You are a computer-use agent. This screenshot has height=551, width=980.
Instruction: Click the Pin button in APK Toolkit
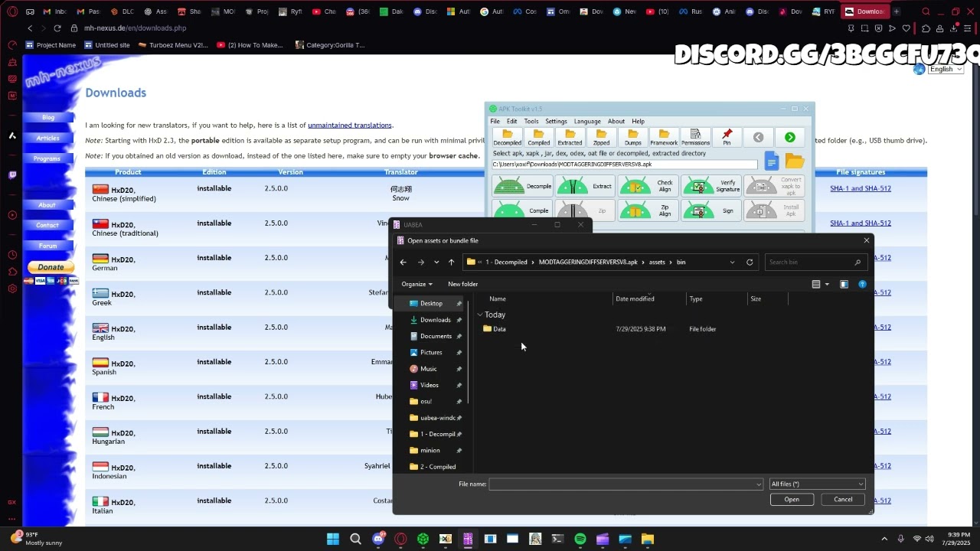click(x=727, y=138)
